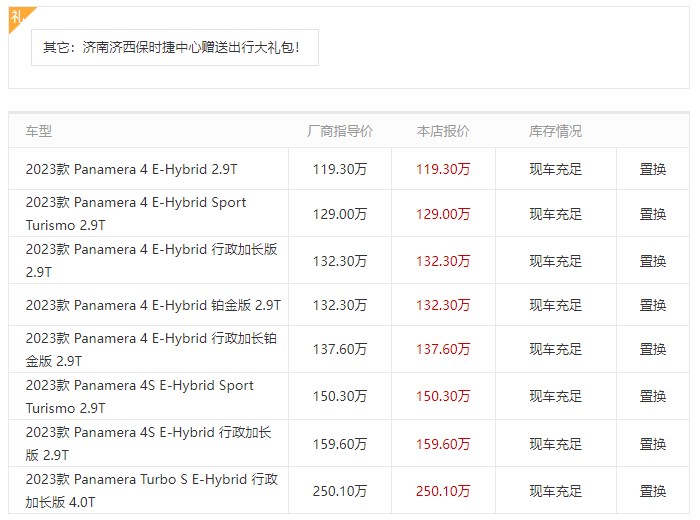The width and height of the screenshot is (700, 520).
Task: Click guide price for 行政加长版 2.9T Panamera 4
Action: (x=340, y=261)
